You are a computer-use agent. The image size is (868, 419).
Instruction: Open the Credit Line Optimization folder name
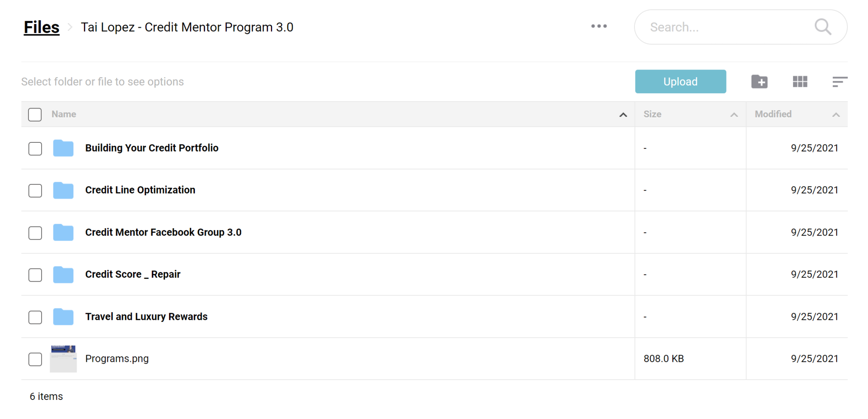[140, 190]
